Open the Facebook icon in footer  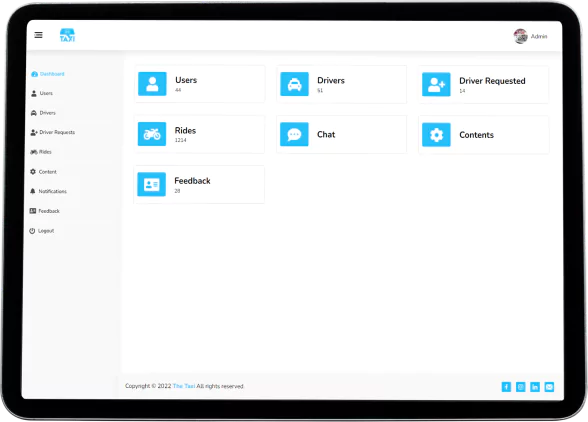click(506, 387)
